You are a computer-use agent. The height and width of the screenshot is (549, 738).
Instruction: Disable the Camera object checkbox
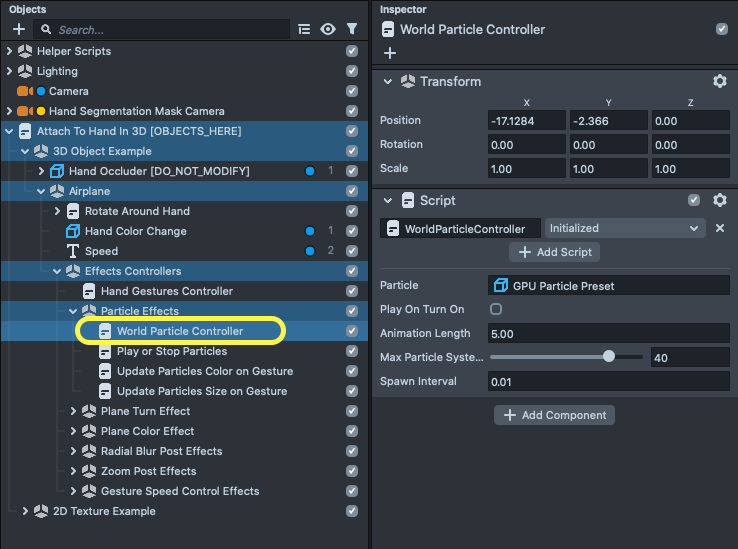(x=351, y=91)
